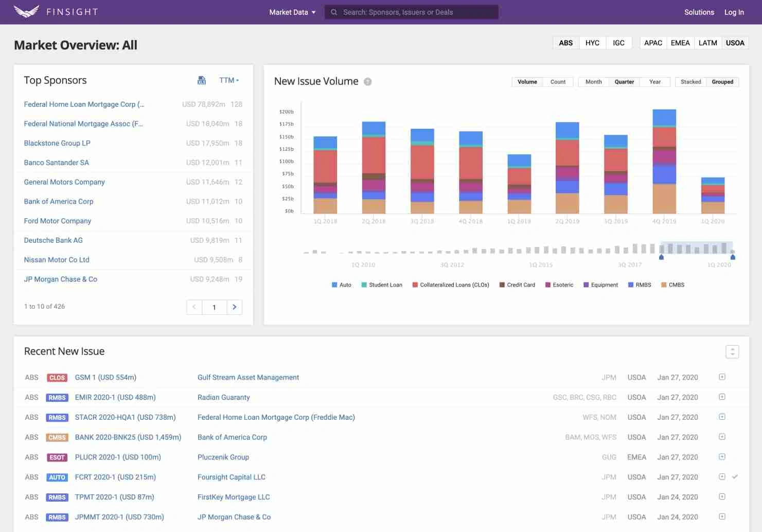The image size is (762, 532).
Task: Click the Log In link
Action: click(x=734, y=12)
